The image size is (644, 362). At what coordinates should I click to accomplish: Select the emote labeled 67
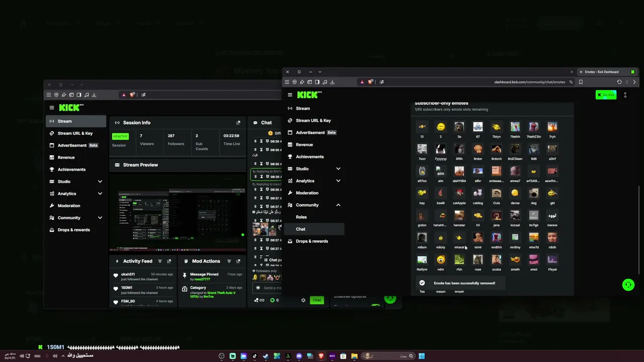[x=477, y=127]
